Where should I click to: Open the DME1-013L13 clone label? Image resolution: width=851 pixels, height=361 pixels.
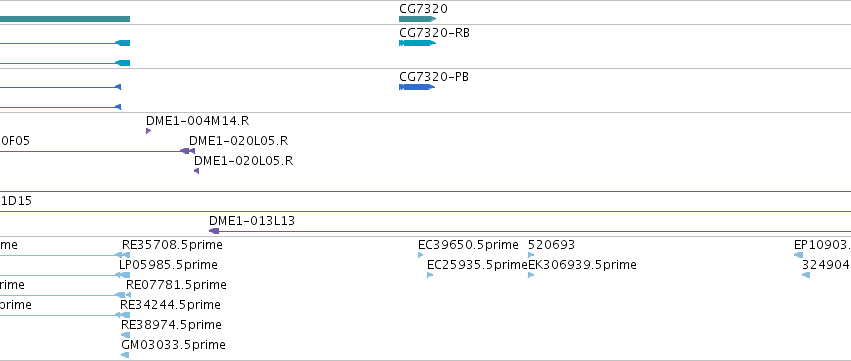[x=252, y=221]
